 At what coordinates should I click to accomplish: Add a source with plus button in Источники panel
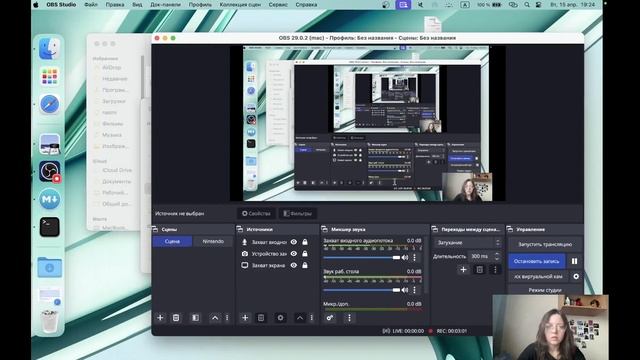[x=245, y=318]
